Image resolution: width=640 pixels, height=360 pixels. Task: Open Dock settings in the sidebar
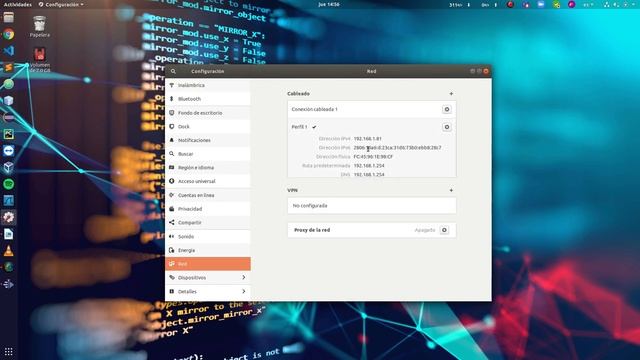coord(208,127)
